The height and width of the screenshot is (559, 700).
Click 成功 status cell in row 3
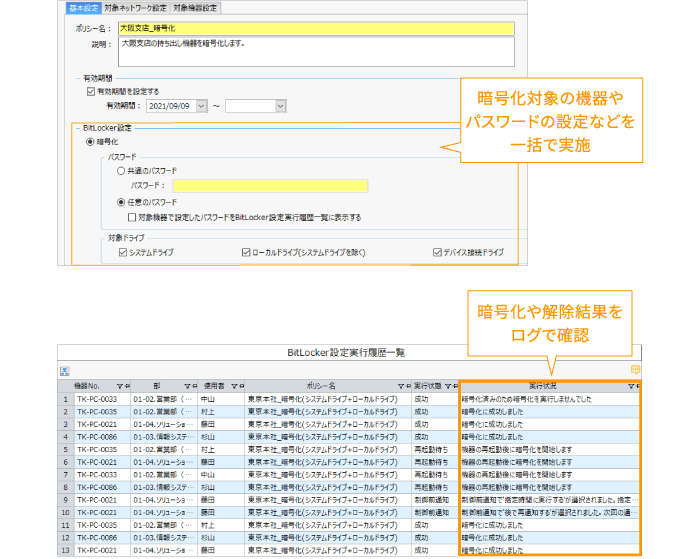(435, 424)
